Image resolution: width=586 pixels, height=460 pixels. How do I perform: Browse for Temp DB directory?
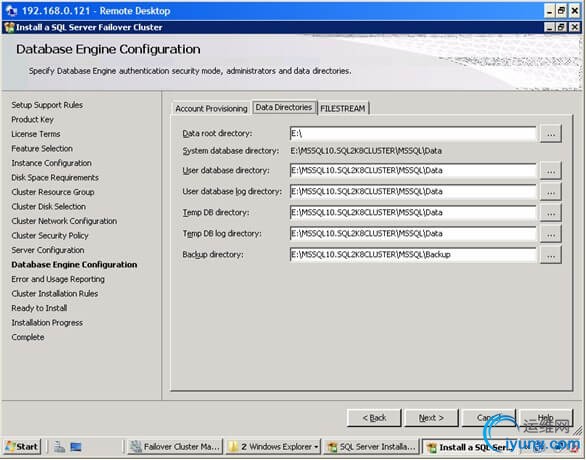click(550, 213)
